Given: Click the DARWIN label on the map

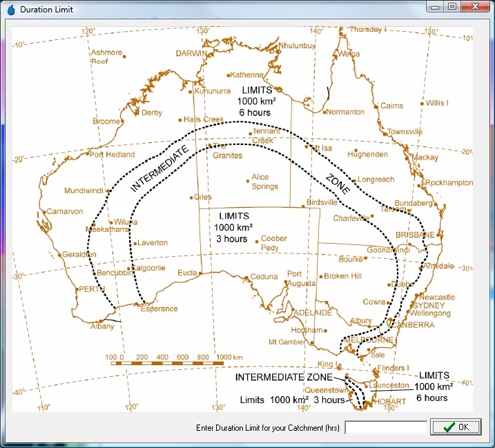Looking at the screenshot, I should point(191,53).
